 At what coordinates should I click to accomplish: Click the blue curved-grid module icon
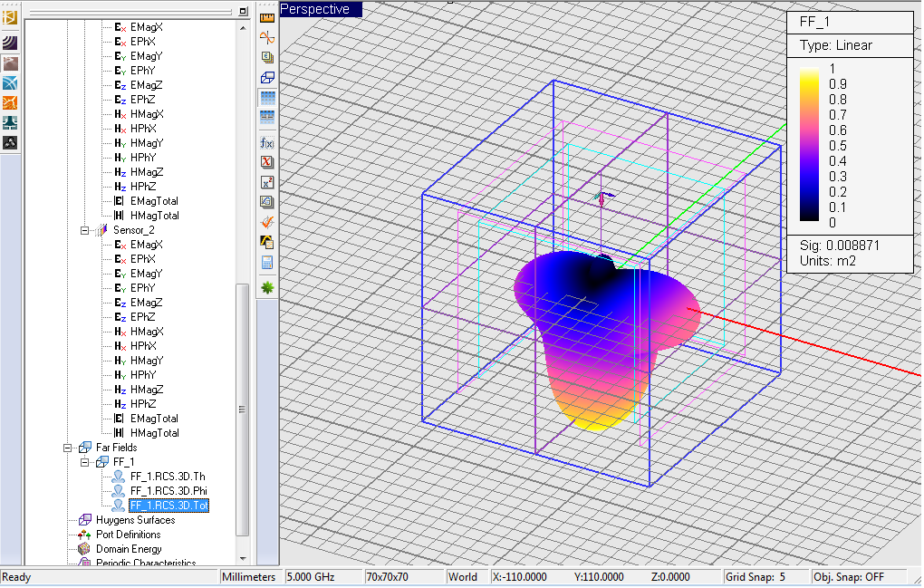[x=10, y=83]
